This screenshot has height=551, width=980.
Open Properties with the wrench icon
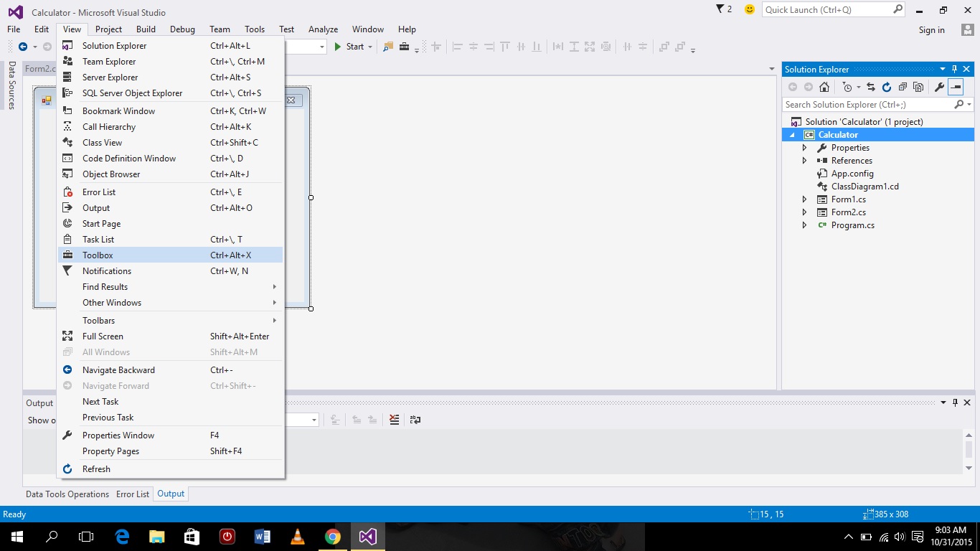pos(940,87)
